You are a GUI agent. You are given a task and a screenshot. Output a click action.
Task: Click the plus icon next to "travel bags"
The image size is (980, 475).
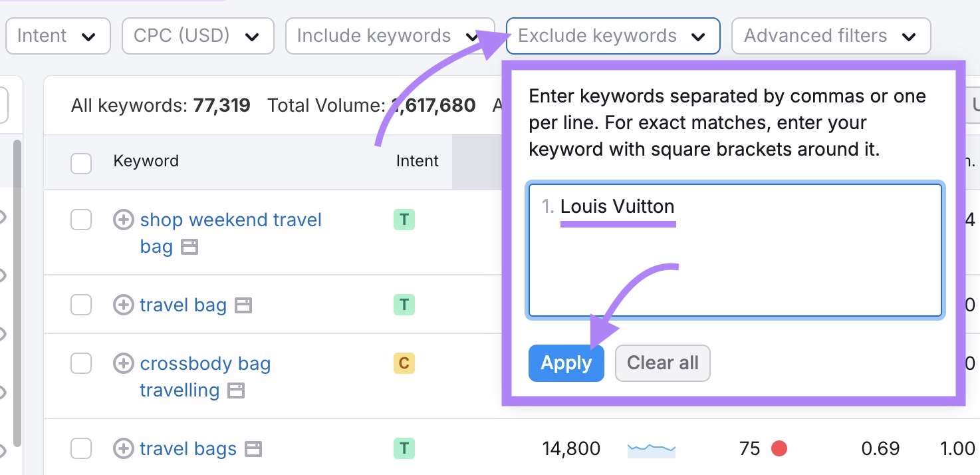tap(123, 448)
